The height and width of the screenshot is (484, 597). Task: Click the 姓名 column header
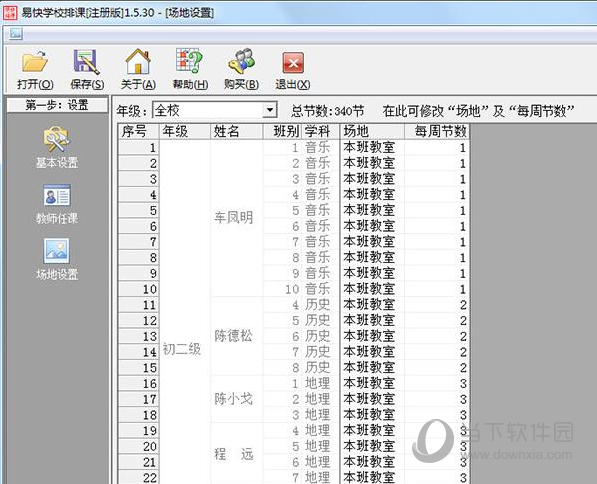(x=236, y=131)
